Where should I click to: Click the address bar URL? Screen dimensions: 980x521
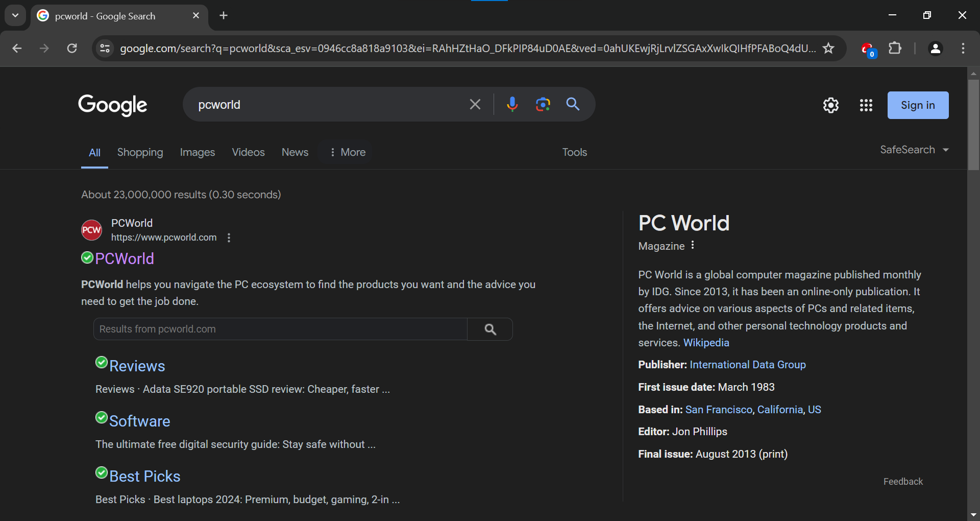[x=467, y=49]
